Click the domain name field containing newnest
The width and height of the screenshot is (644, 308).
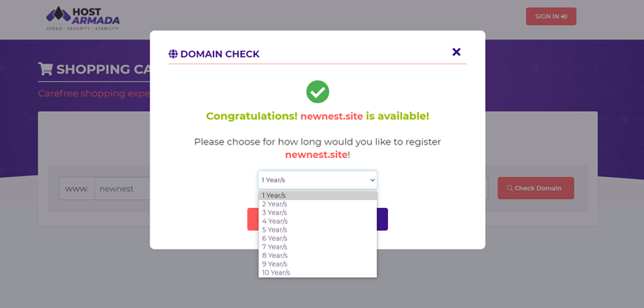123,189
